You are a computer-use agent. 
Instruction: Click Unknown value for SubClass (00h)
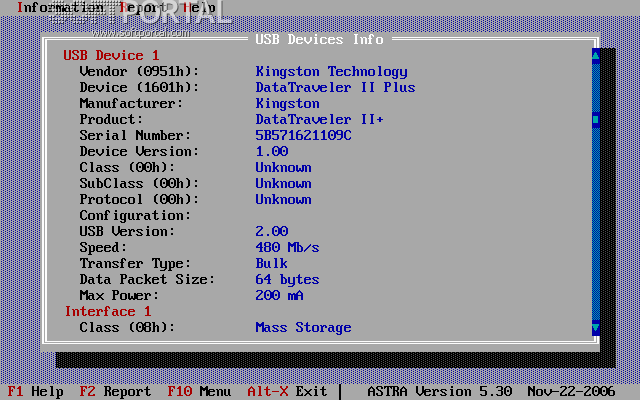[x=283, y=184]
